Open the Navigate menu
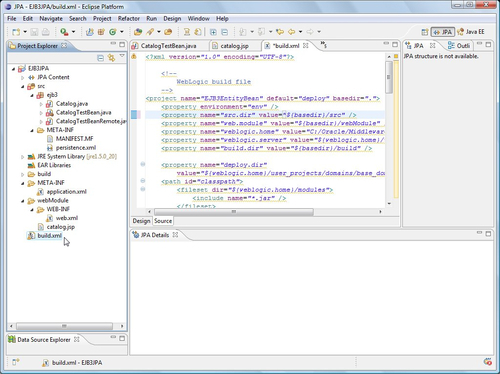Screen dimensions: 500x374 coord(51,19)
